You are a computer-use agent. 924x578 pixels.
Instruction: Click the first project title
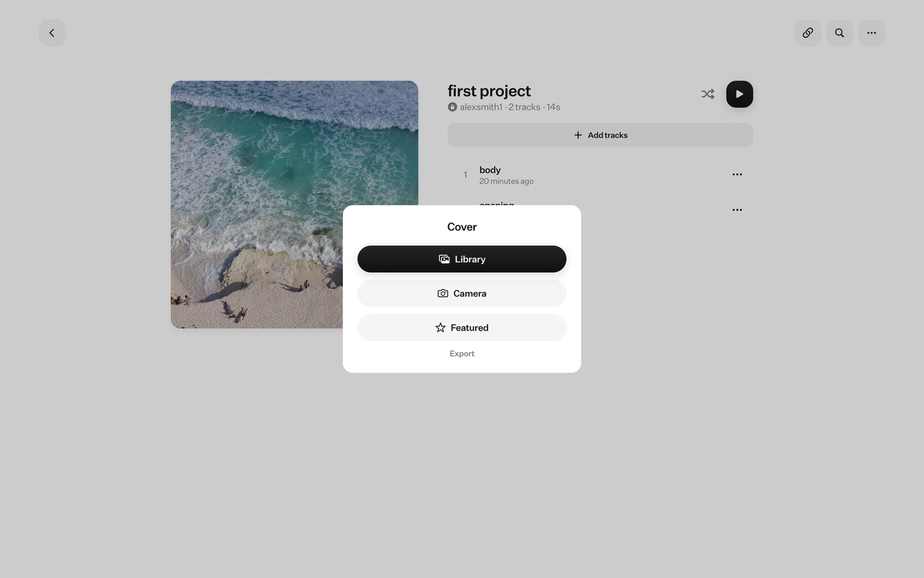pos(489,91)
